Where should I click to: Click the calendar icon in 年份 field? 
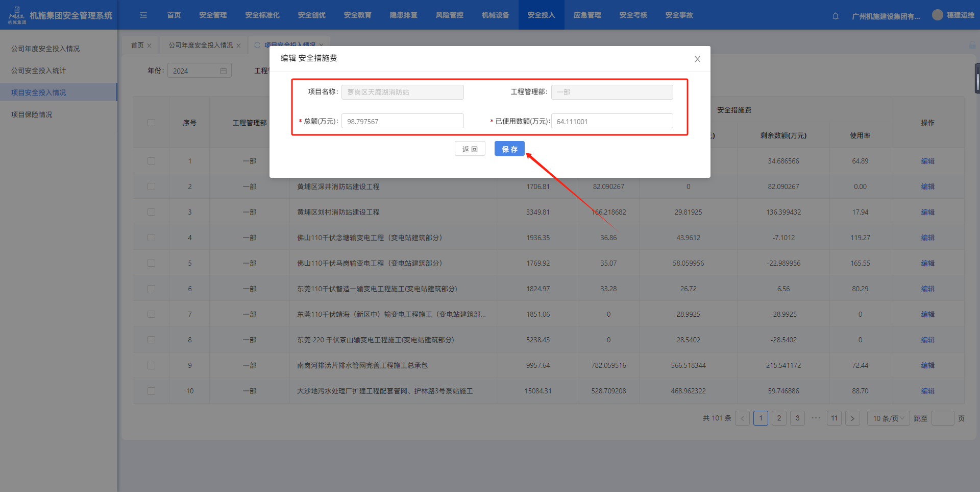(223, 71)
